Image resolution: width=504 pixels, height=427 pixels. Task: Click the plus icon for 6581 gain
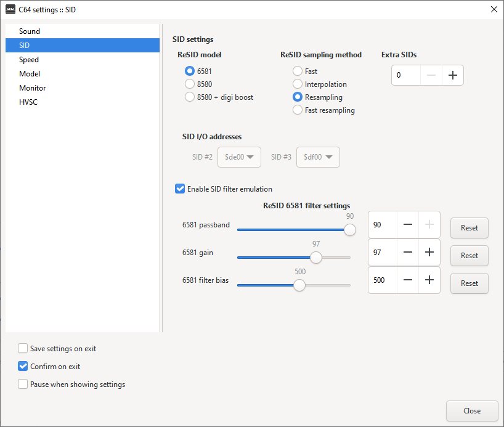click(x=429, y=252)
